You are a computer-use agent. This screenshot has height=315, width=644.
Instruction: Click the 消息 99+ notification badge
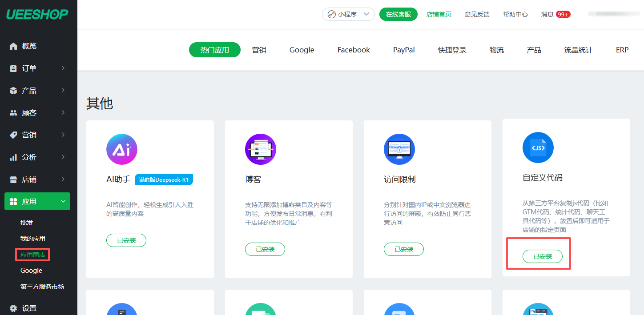coord(563,14)
